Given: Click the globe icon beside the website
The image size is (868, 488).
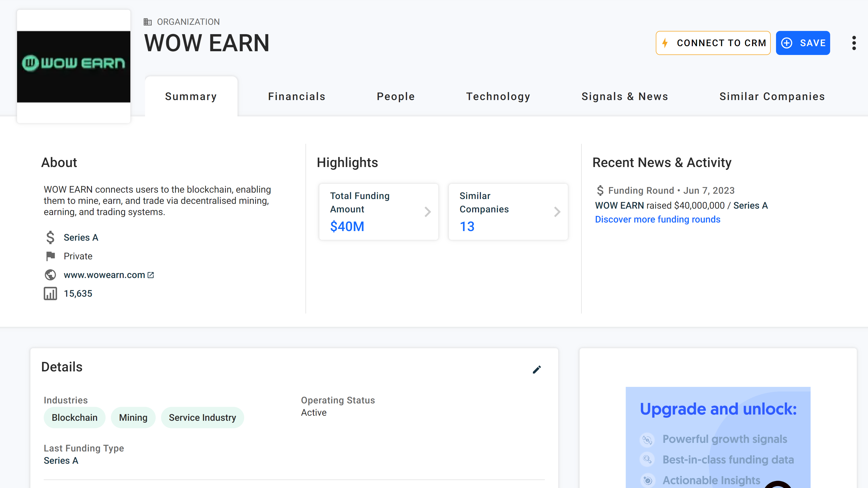Looking at the screenshot, I should click(x=50, y=275).
